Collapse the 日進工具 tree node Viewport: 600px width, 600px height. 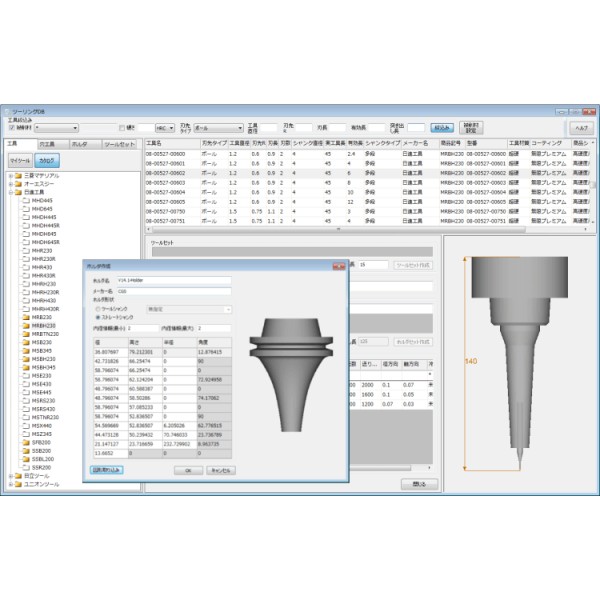11,192
